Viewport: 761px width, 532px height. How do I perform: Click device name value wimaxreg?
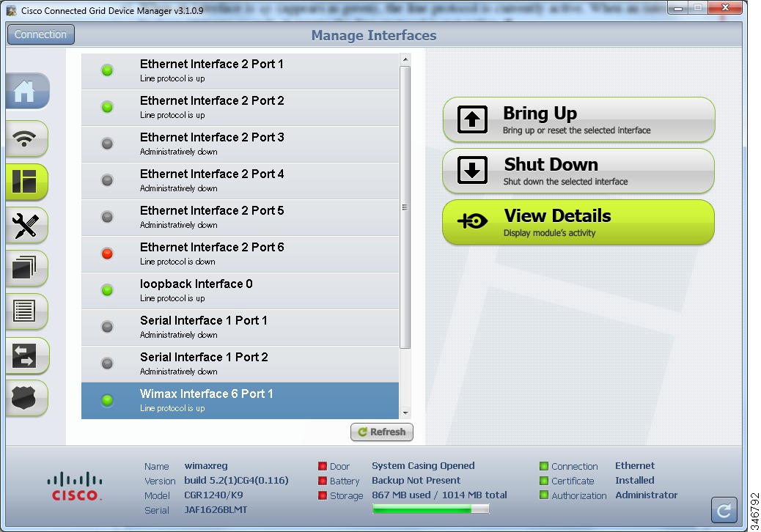pyautogui.click(x=206, y=465)
